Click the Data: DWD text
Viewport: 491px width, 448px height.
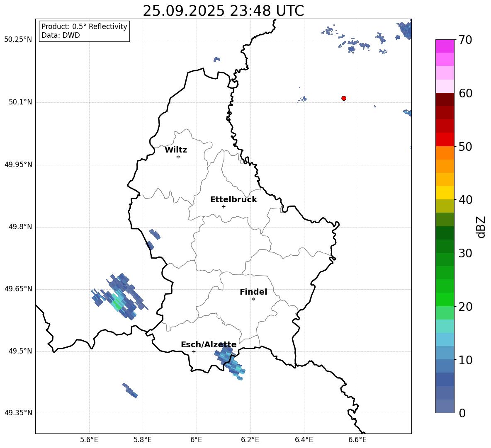click(61, 35)
